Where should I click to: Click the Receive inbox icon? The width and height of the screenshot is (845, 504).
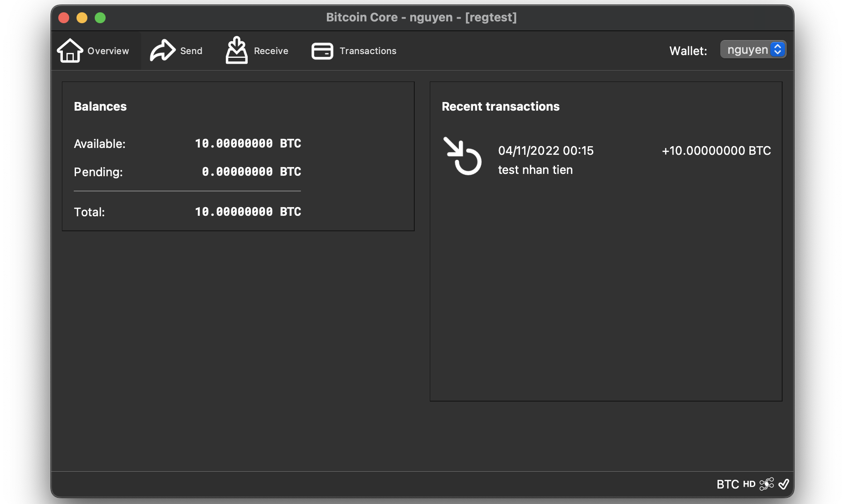[237, 50]
